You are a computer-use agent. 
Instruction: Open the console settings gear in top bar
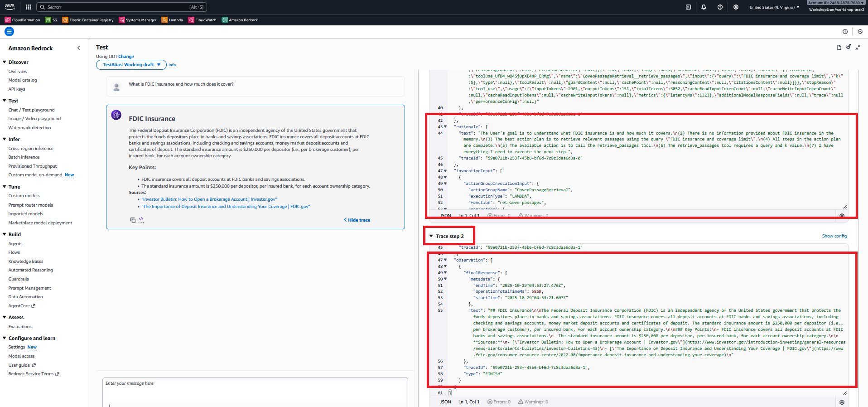click(x=736, y=7)
